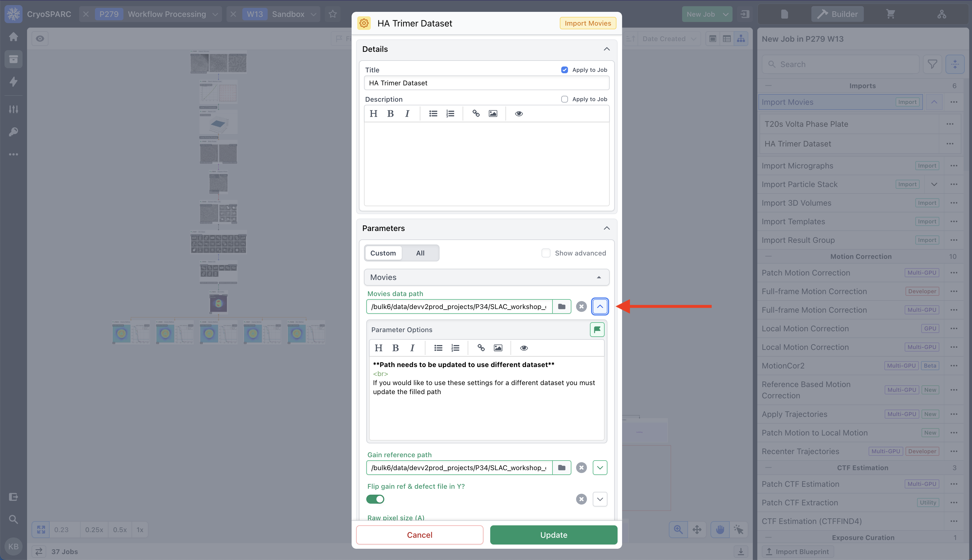Insert link using Description toolbar link icon
This screenshot has width=972, height=560.
click(476, 114)
